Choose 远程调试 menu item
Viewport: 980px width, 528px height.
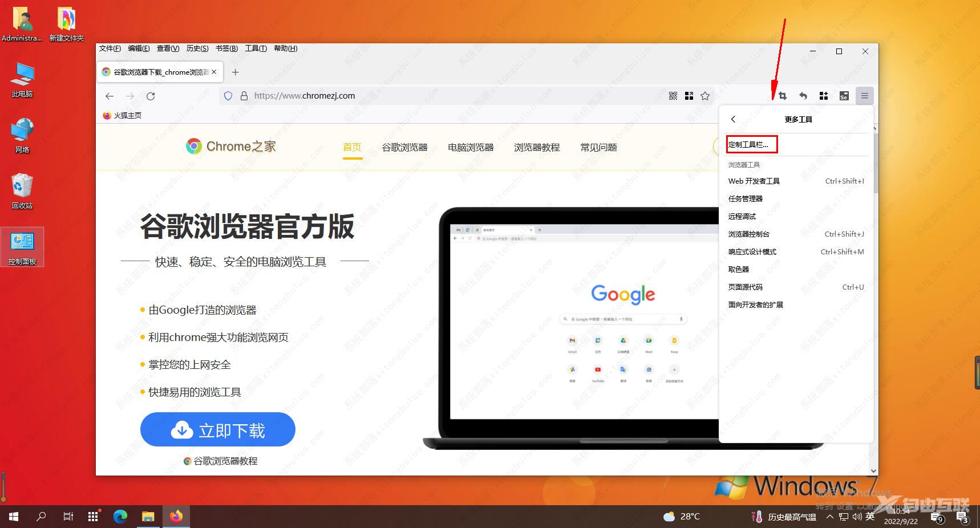tap(796, 216)
